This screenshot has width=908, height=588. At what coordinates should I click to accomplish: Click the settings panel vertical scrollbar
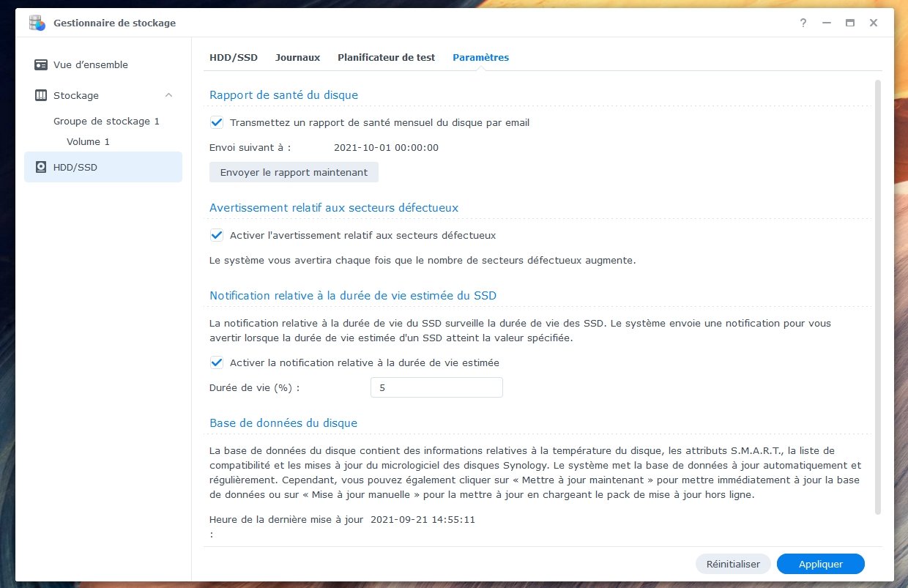[877, 293]
